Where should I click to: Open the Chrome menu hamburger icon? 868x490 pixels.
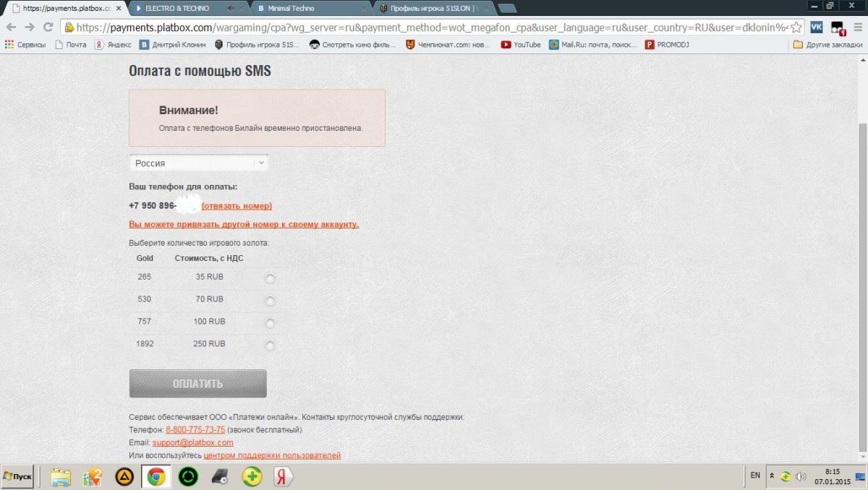coord(857,27)
